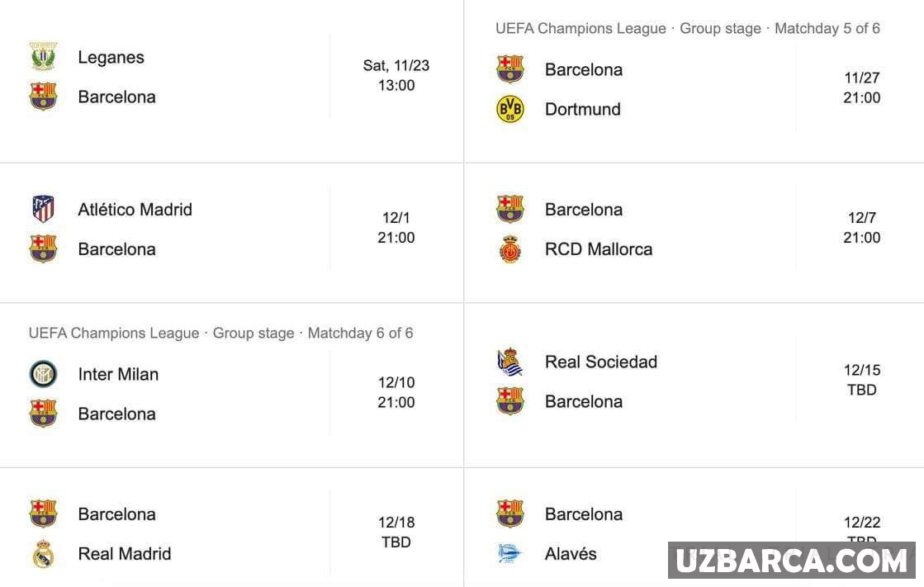Click the Real Sociedad crest
The width and height of the screenshot is (924, 587).
click(x=509, y=362)
